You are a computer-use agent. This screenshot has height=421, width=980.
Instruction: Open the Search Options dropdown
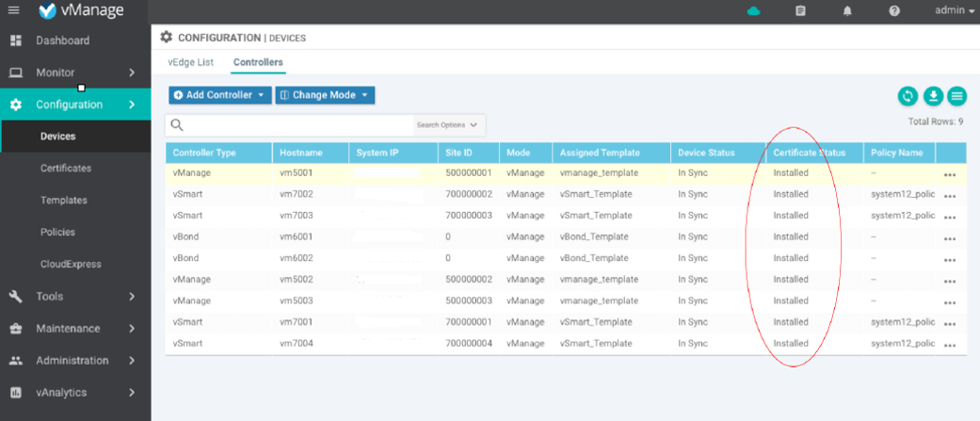(x=447, y=125)
